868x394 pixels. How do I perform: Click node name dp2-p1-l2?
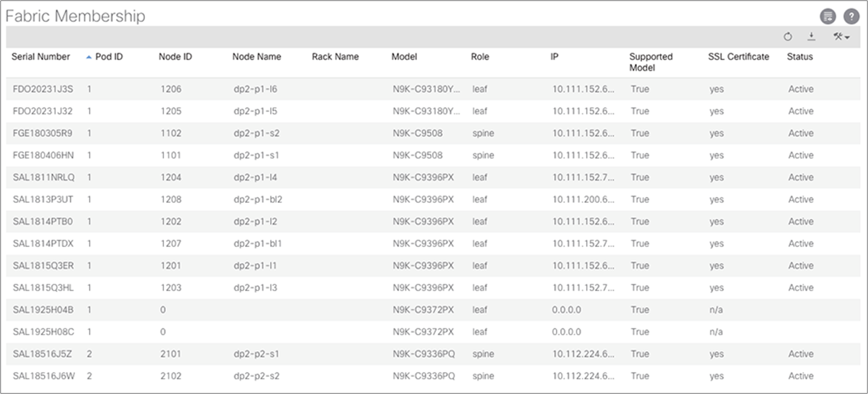pyautogui.click(x=255, y=222)
